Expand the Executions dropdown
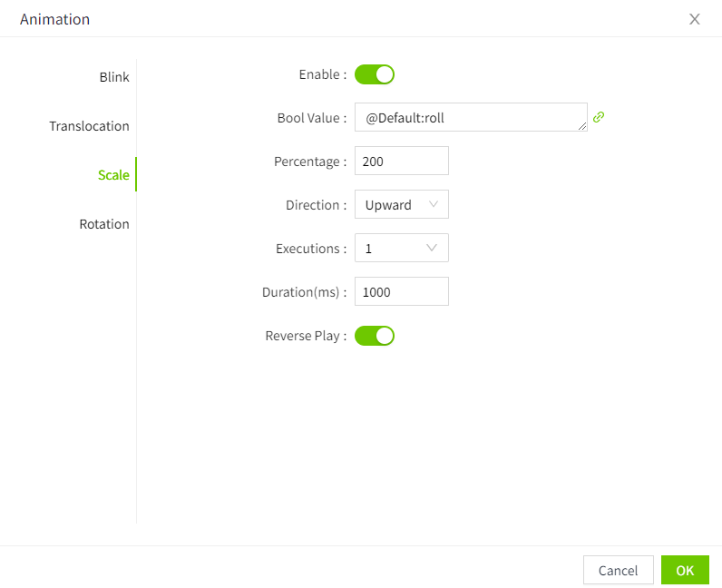 point(401,248)
